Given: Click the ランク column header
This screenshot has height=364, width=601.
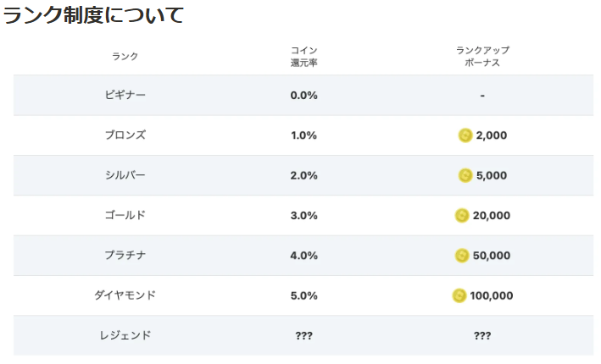Looking at the screenshot, I should tap(125, 56).
